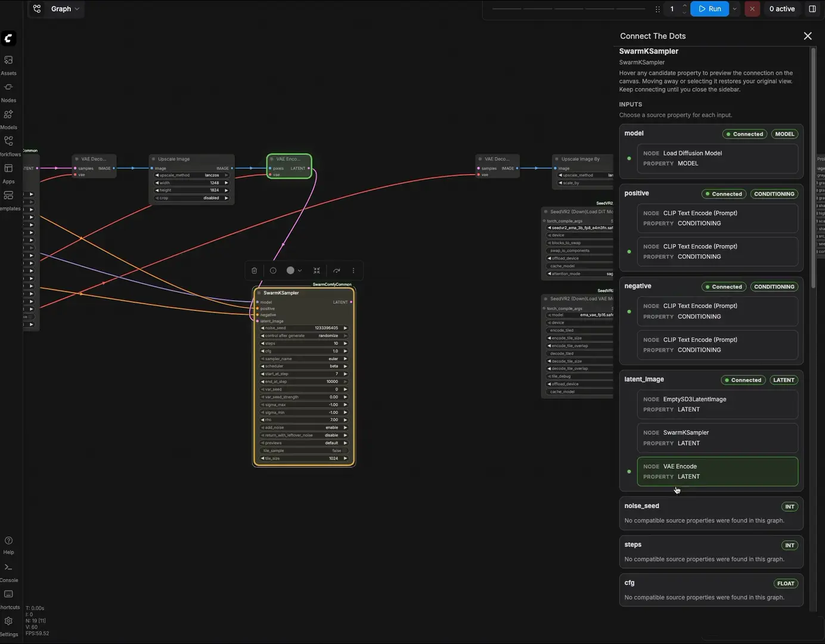The width and height of the screenshot is (825, 644).
Task: Show node info from selection toolbar
Action: click(x=273, y=271)
